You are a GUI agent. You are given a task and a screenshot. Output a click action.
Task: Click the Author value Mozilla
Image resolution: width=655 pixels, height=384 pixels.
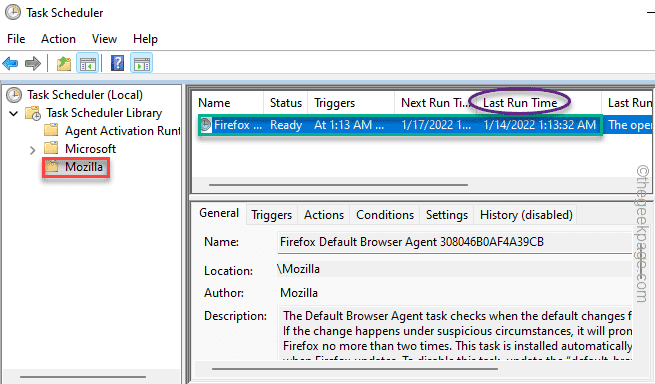299,293
